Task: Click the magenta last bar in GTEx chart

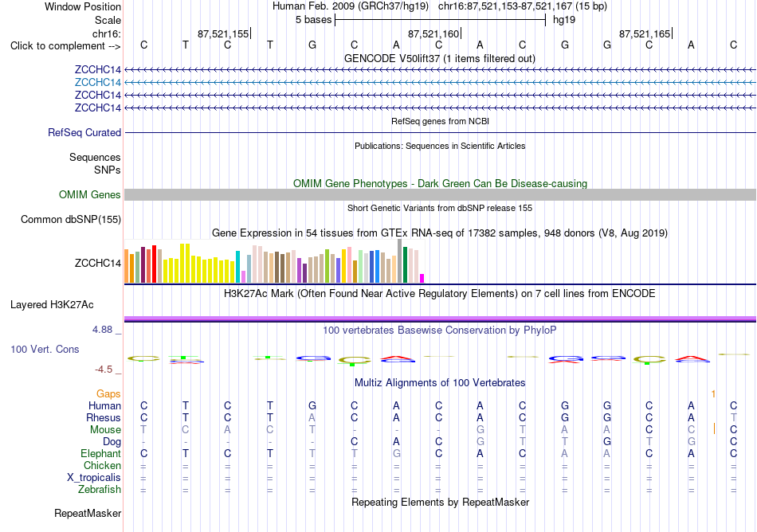Action: [422, 278]
